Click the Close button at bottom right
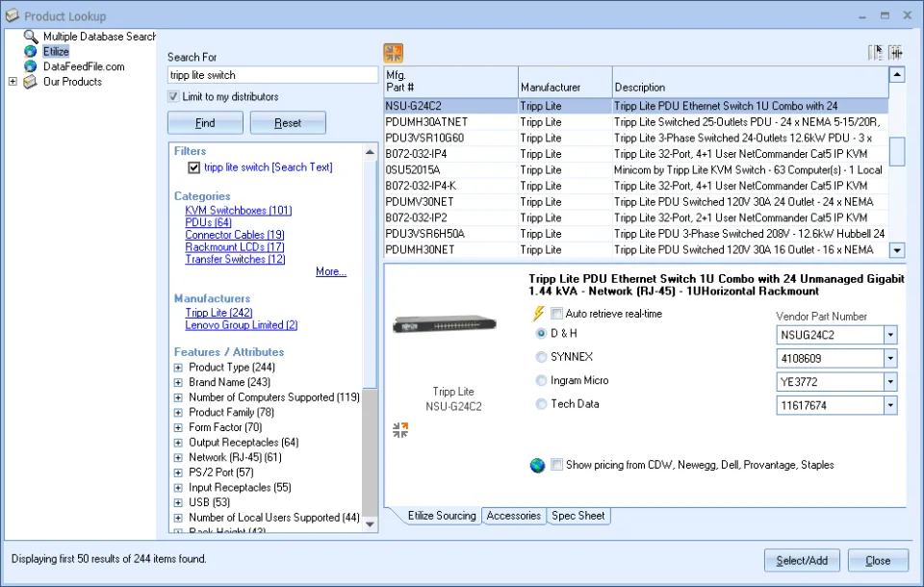Image resolution: width=924 pixels, height=587 pixels. coord(878,560)
